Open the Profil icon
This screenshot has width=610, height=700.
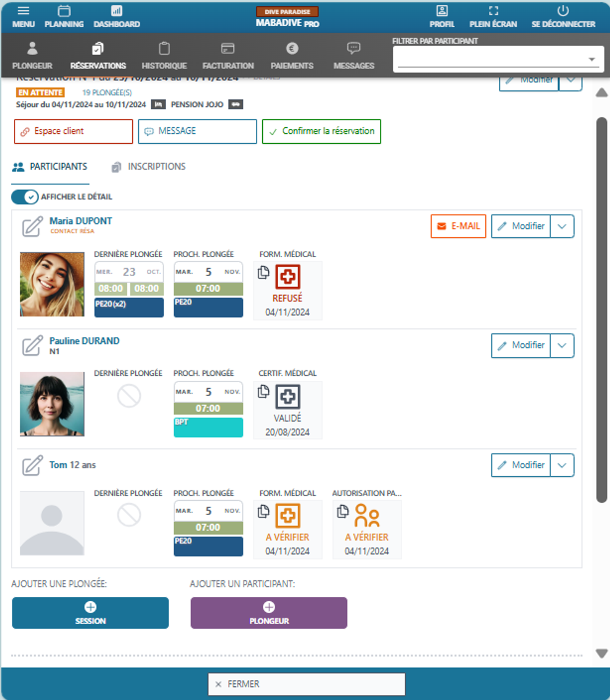pos(442,11)
